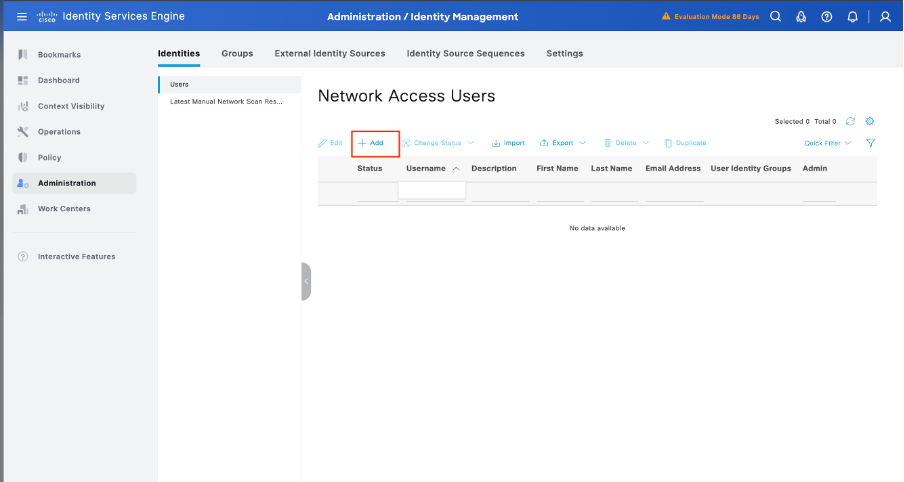Image resolution: width=904 pixels, height=482 pixels.
Task: Refresh the Network Access Users table
Action: coord(850,121)
